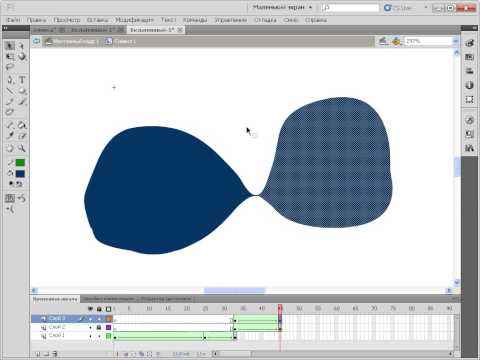The height and width of the screenshot is (360, 480).
Task: Toggle visibility for all layers eye icon
Action: [x=90, y=309]
